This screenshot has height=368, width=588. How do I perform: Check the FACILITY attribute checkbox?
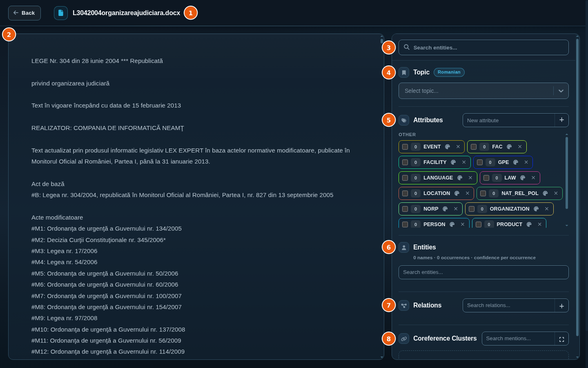pyautogui.click(x=405, y=162)
